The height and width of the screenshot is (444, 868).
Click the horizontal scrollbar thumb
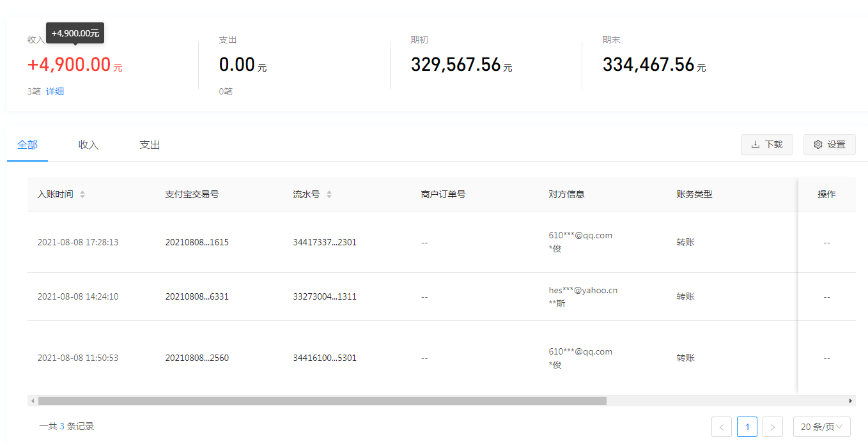point(322,401)
